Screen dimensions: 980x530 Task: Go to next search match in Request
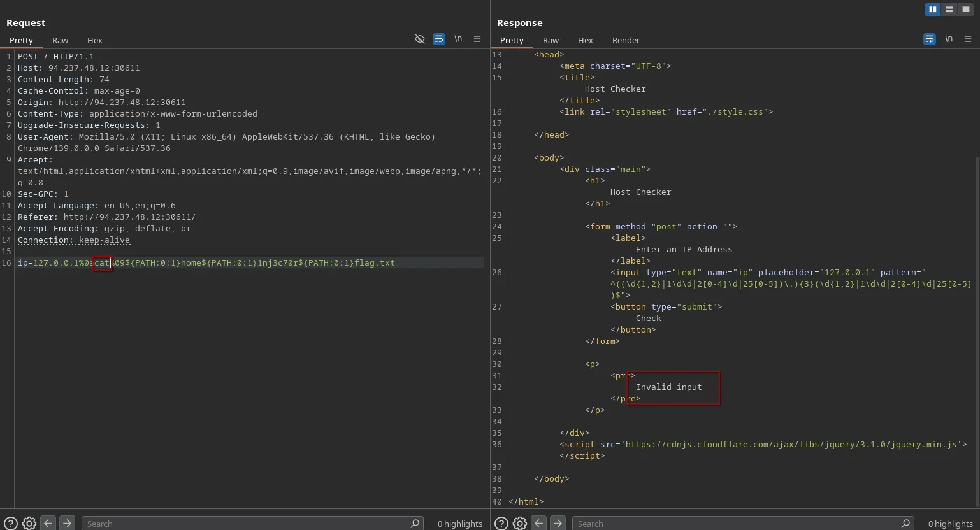67,523
